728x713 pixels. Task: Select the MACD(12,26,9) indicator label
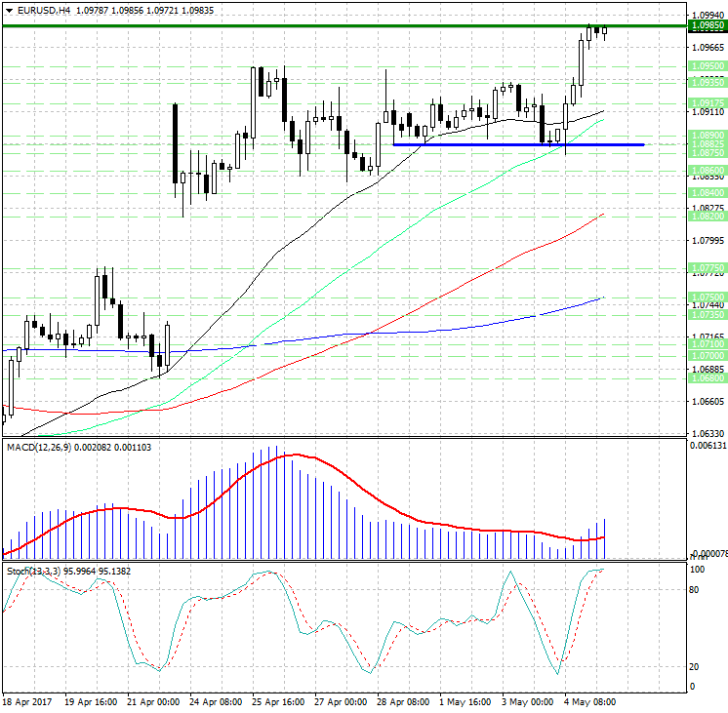click(39, 447)
